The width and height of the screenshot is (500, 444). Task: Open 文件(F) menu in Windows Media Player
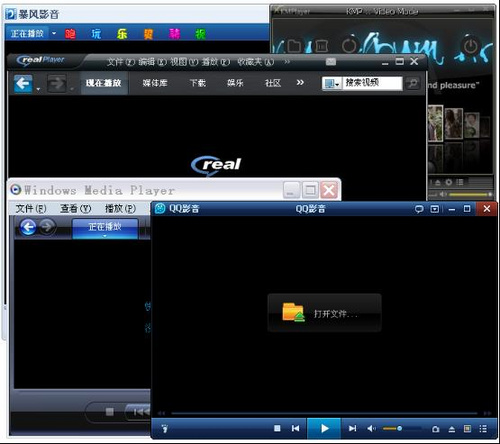[31, 209]
